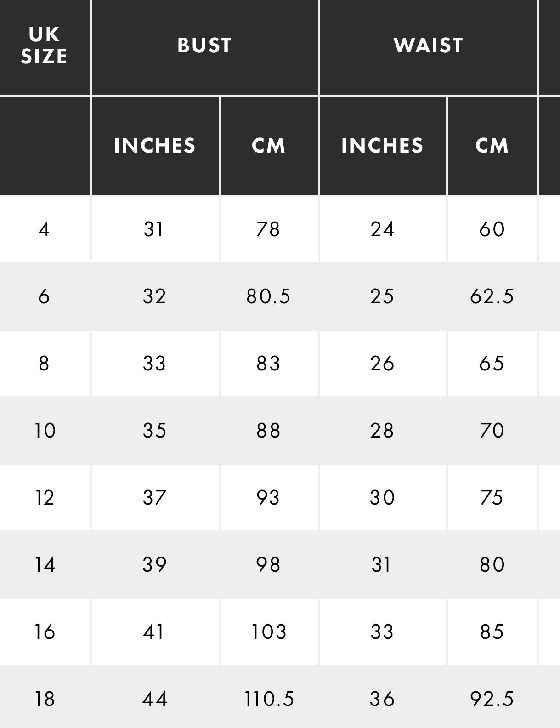Click bust value 110.5 cm for size 18

point(268,699)
